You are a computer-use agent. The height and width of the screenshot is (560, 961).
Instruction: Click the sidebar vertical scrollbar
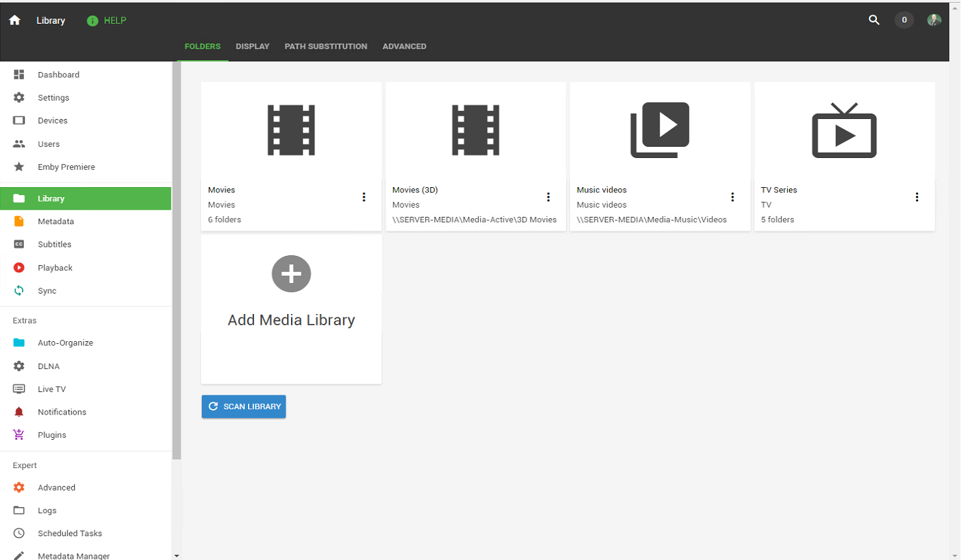[177, 261]
